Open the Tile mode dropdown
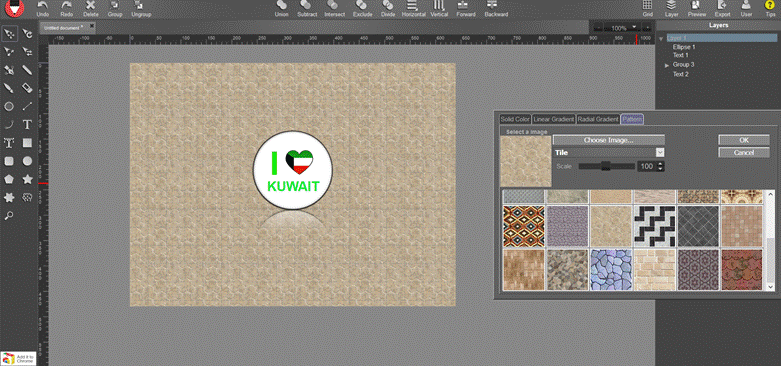The height and width of the screenshot is (366, 781). tap(609, 152)
